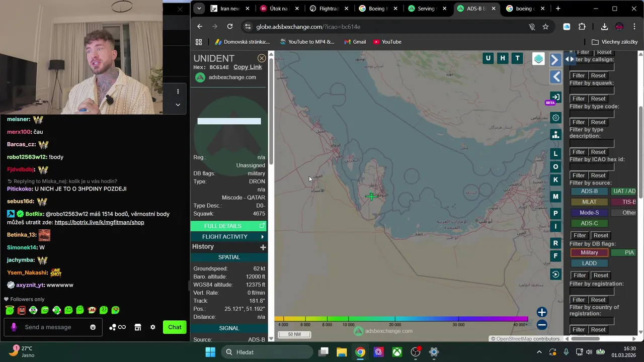Zoom out the map with minus

coord(541,325)
